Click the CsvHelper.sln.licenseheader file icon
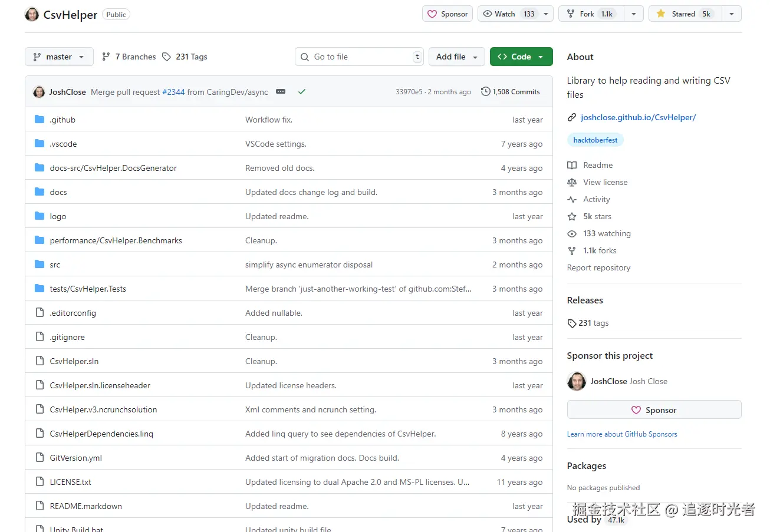Screen dimensions: 770x532 [x=40, y=385]
